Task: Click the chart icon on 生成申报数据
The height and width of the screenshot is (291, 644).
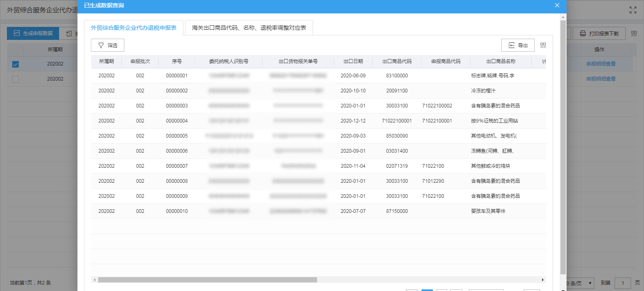Action: click(17, 33)
